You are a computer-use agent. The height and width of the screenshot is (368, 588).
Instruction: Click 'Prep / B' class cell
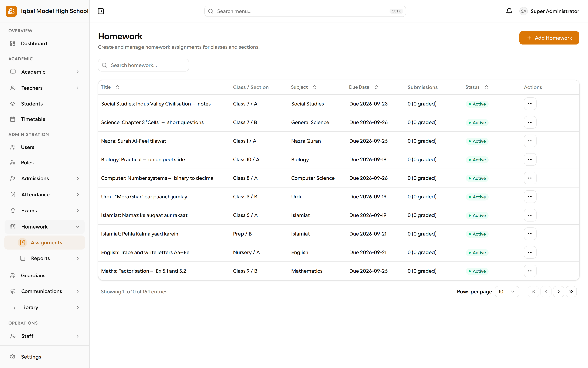tap(242, 234)
